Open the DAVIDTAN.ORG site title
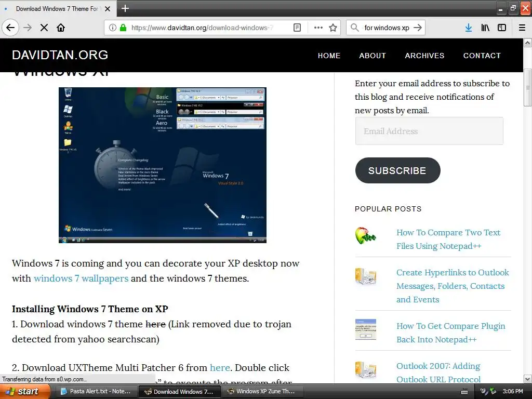532x399 pixels. (60, 55)
